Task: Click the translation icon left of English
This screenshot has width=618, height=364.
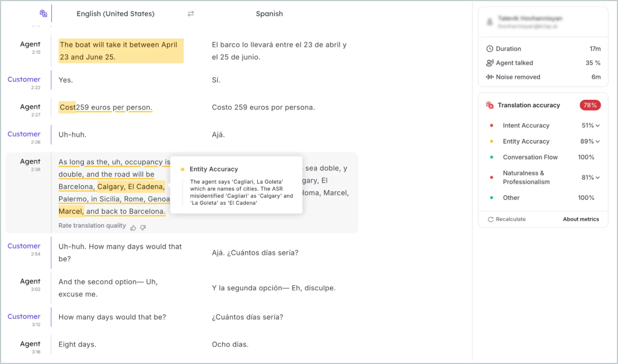Action: (44, 13)
